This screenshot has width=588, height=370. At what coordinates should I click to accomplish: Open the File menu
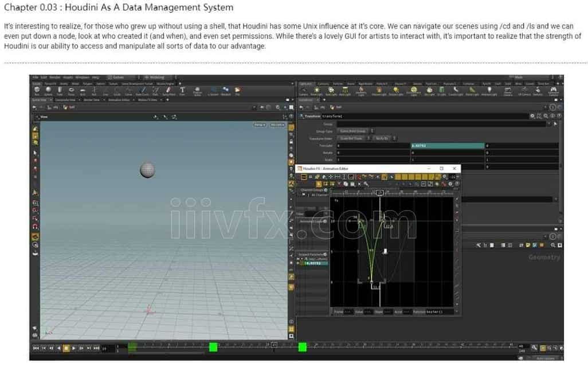point(36,77)
